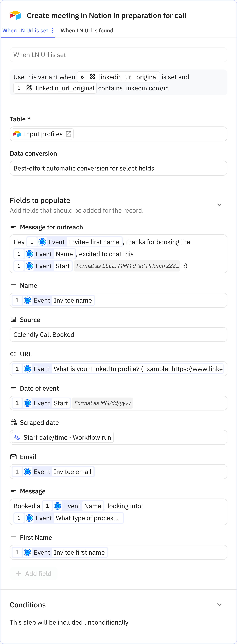Click the 'Add field' button
237x644 pixels.
point(34,573)
